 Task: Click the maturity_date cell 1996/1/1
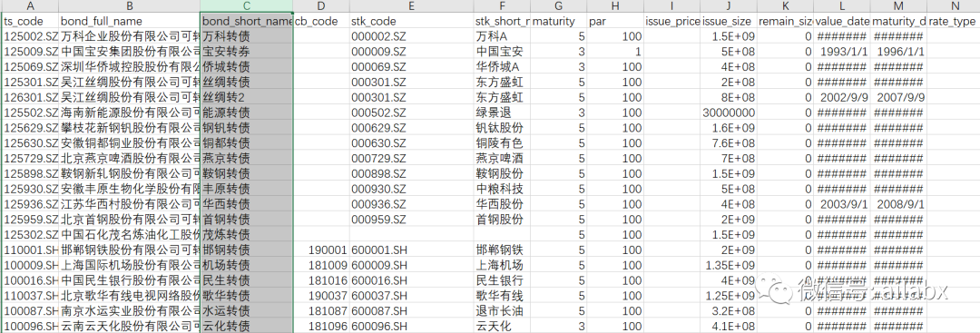(x=898, y=52)
